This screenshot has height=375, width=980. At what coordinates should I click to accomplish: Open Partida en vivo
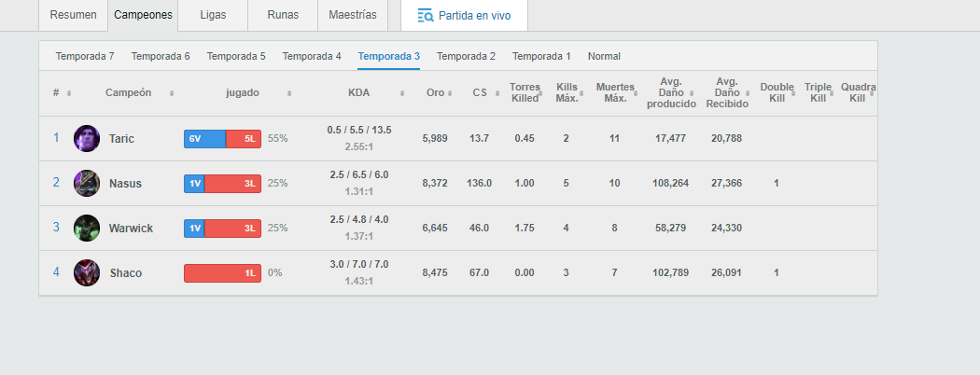(465, 16)
